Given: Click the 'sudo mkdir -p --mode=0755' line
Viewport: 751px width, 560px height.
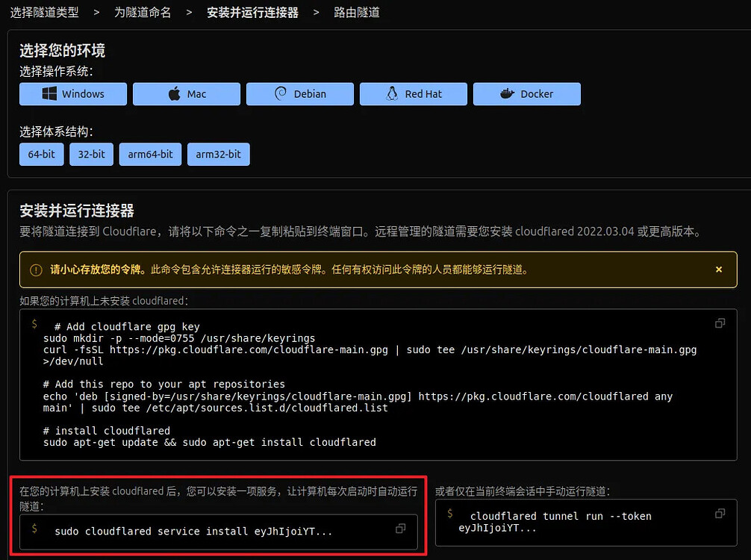Looking at the screenshot, I should 179,338.
